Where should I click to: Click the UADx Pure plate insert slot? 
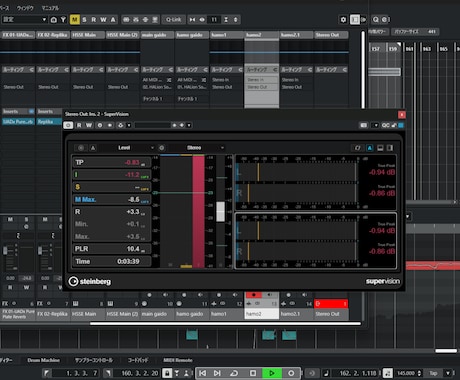(x=18, y=122)
